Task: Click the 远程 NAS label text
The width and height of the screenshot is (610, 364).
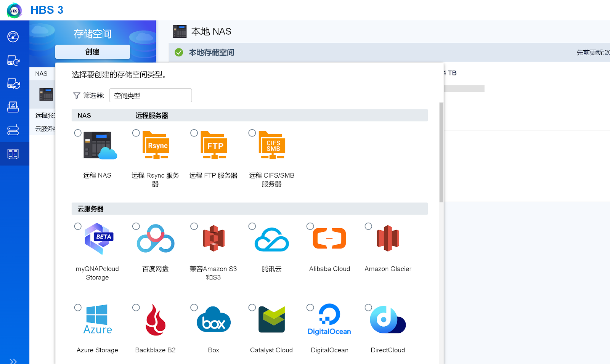Action: 97,175
